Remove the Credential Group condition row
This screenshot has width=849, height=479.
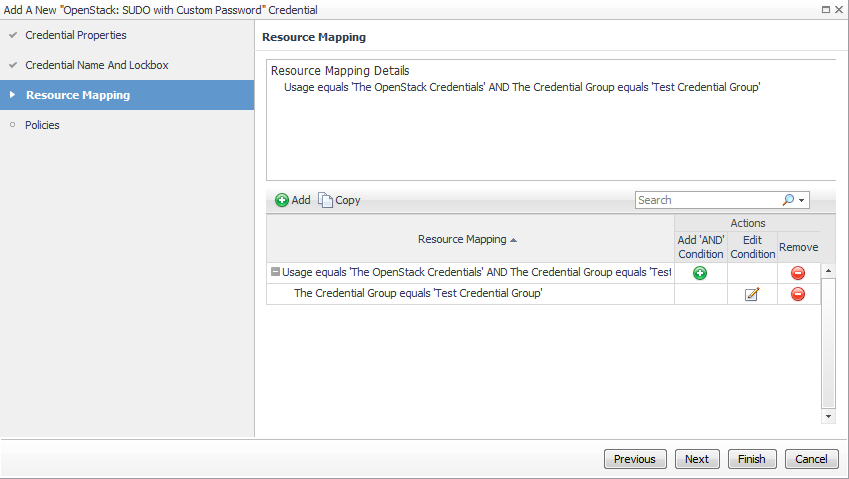point(798,294)
